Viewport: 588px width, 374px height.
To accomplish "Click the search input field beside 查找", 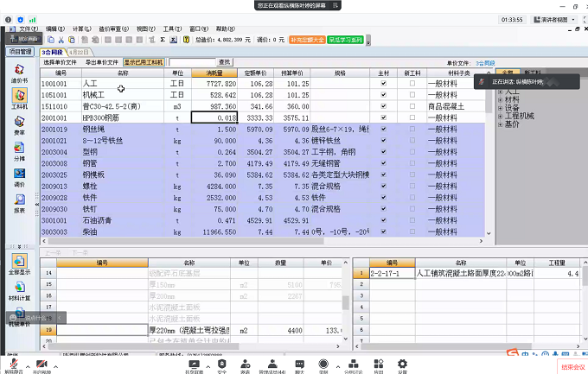I will (191, 62).
